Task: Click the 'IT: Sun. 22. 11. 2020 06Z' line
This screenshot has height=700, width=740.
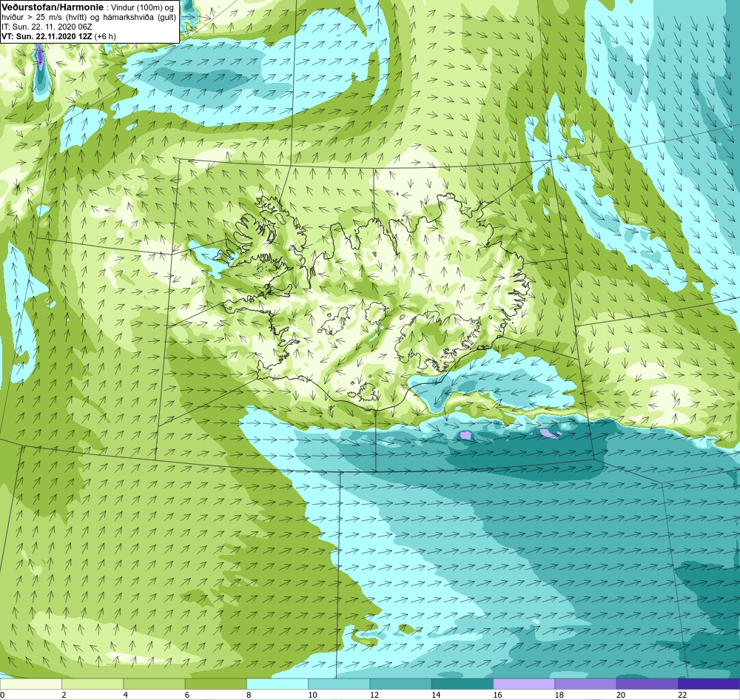Action: tap(47, 27)
